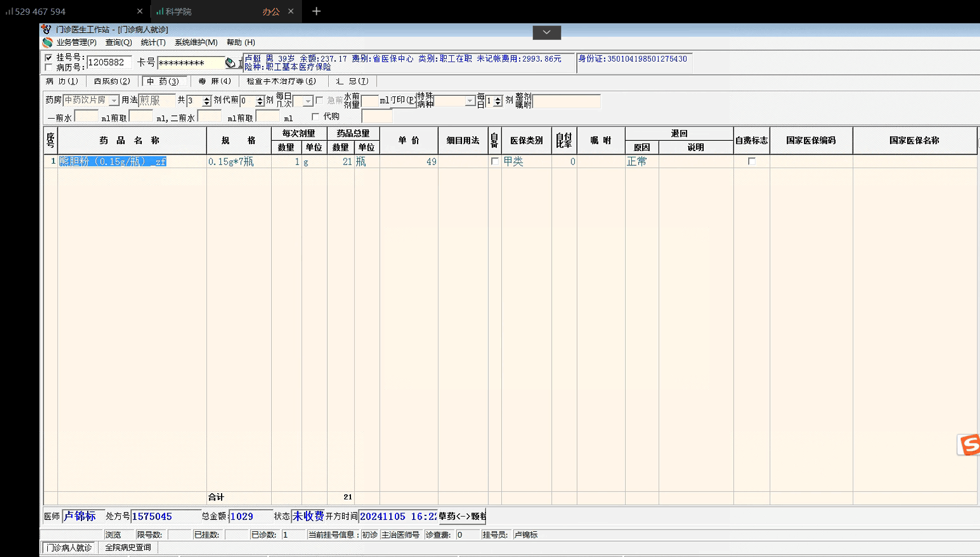Enable the 代购 checkbox
Image resolution: width=980 pixels, height=557 pixels.
(x=316, y=117)
